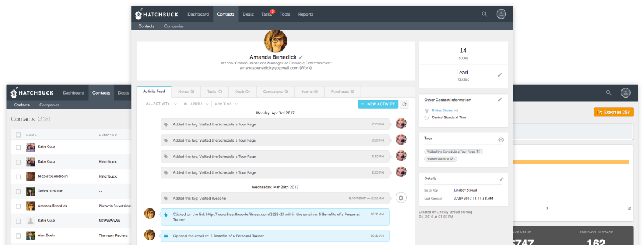Open the Any Time filter dropdown

pyautogui.click(x=226, y=104)
